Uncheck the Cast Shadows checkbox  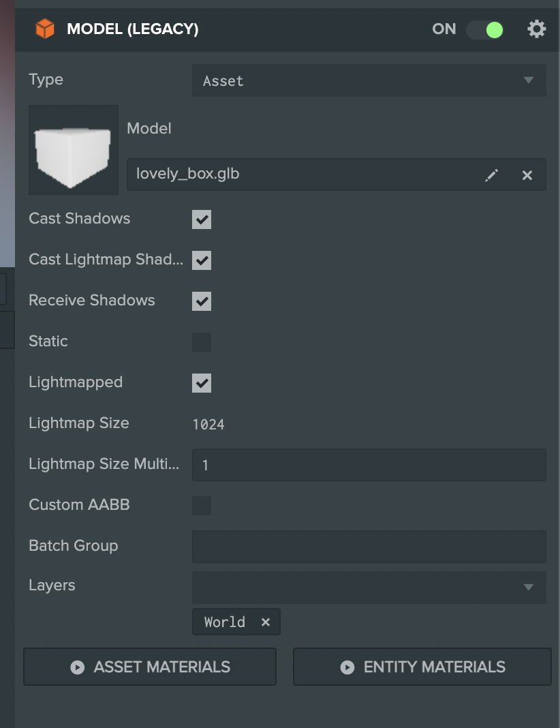(202, 219)
